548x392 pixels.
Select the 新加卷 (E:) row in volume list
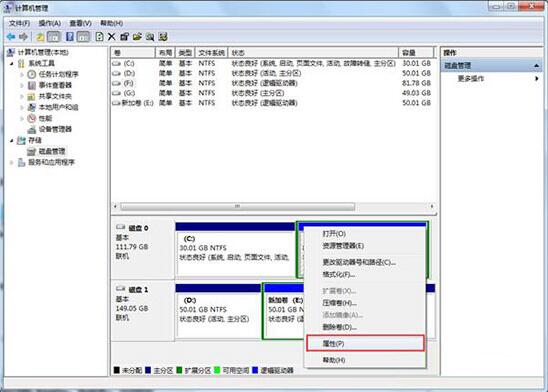pyautogui.click(x=272, y=103)
